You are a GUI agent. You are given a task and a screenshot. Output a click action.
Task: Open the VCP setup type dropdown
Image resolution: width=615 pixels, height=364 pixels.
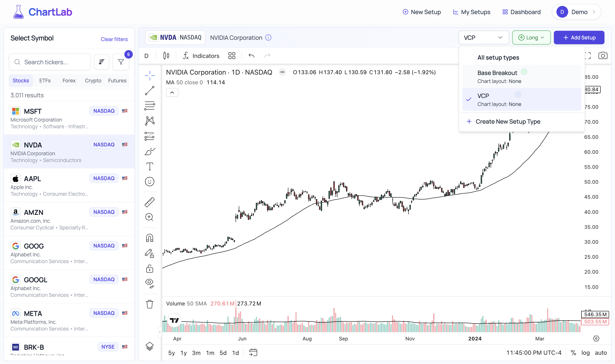click(483, 37)
